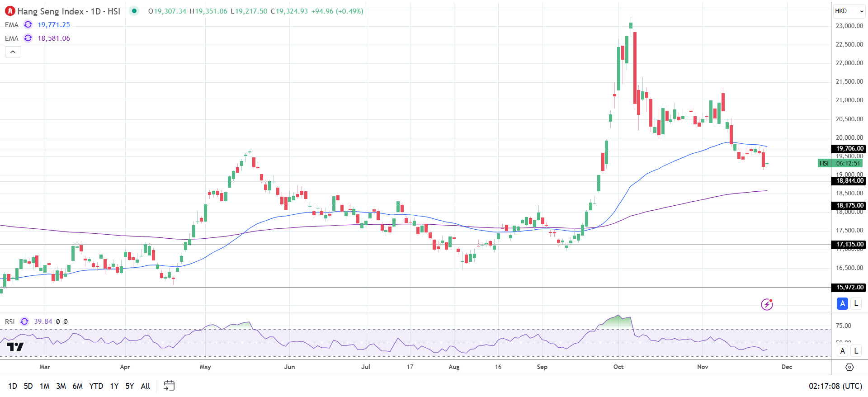Image resolution: width=868 pixels, height=397 pixels.
Task: Click the 23,000.00 price axis label
Action: click(849, 26)
